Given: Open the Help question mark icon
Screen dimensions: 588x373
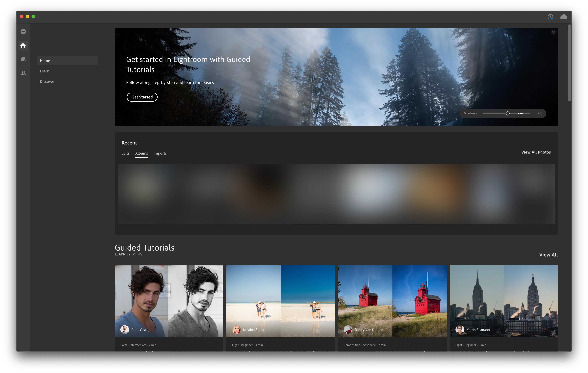Looking at the screenshot, I should [550, 17].
